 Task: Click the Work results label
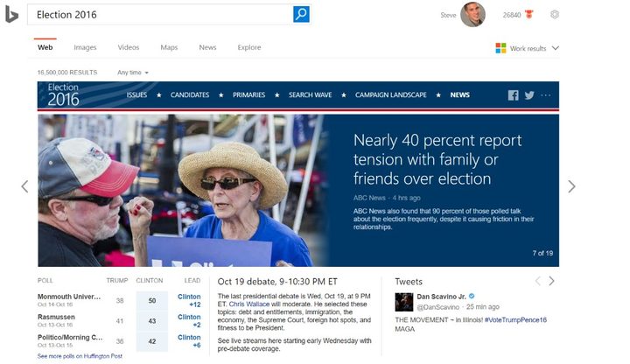(x=528, y=49)
